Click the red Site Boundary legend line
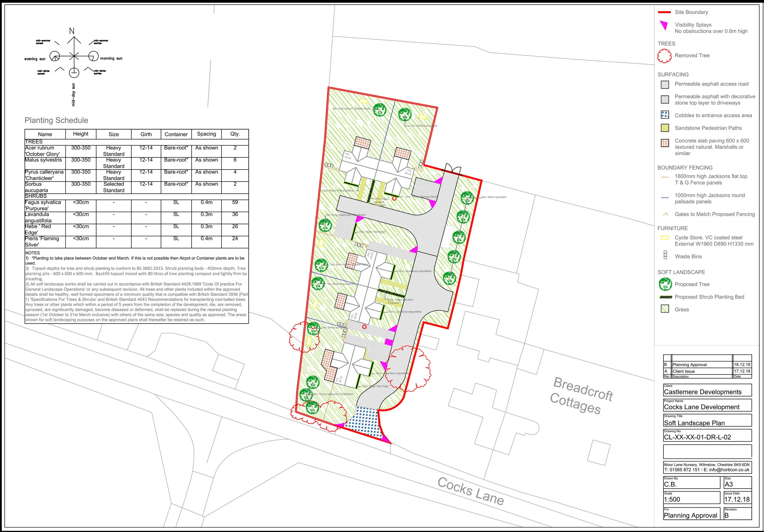 664,12
